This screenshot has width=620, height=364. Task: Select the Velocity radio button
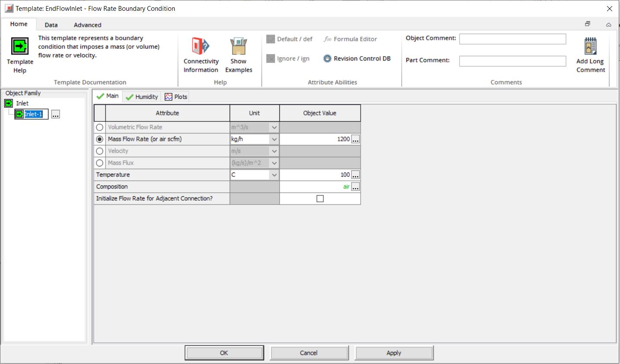[x=99, y=151]
